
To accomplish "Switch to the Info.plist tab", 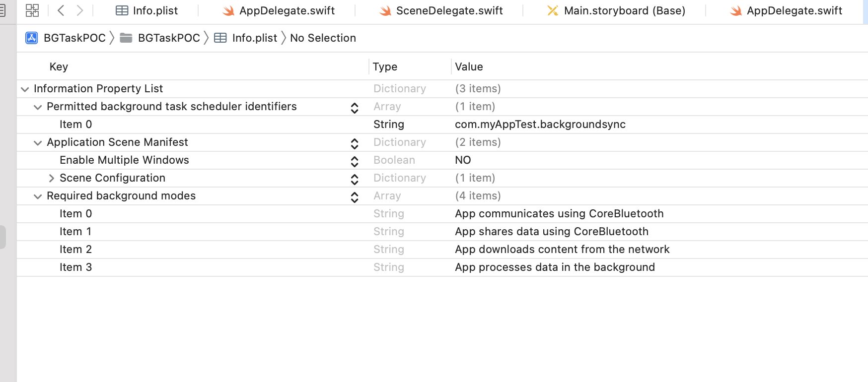I will click(147, 11).
